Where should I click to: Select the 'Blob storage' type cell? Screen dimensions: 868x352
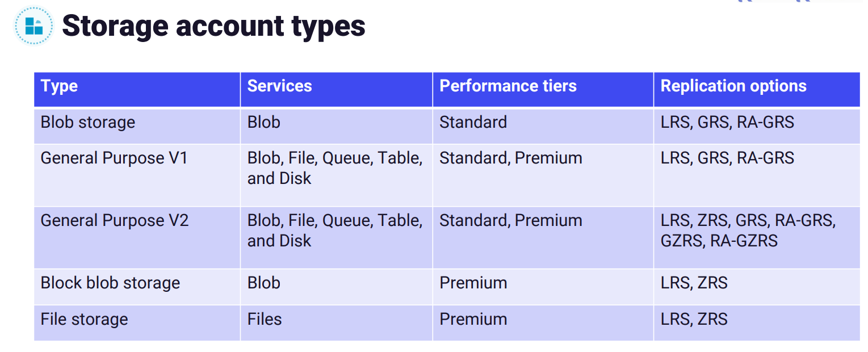click(88, 123)
